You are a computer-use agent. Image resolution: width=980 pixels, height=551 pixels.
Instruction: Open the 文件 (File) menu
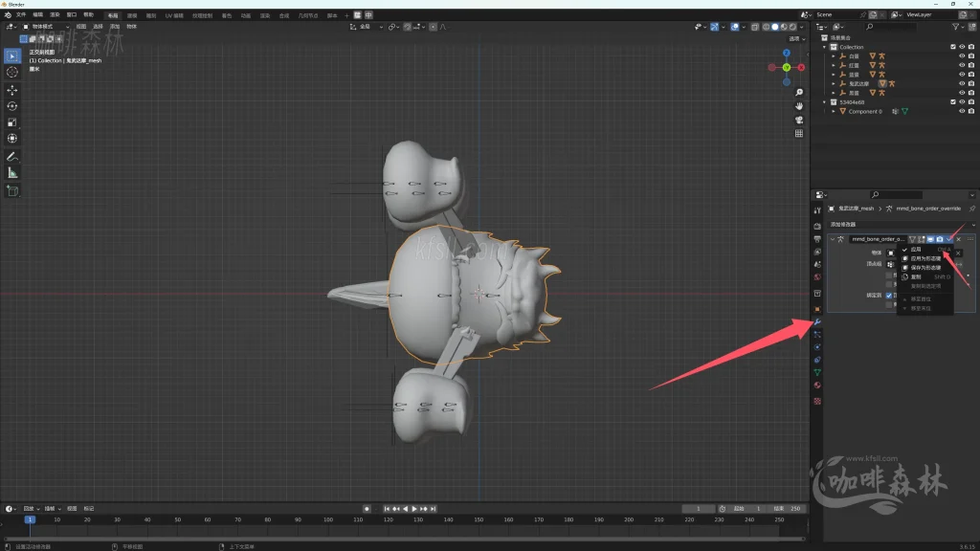[21, 15]
